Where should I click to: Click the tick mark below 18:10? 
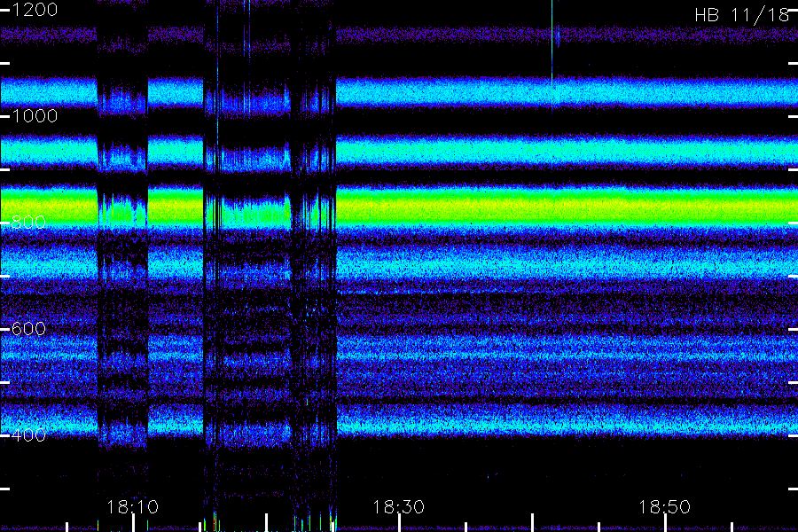[x=133, y=523]
